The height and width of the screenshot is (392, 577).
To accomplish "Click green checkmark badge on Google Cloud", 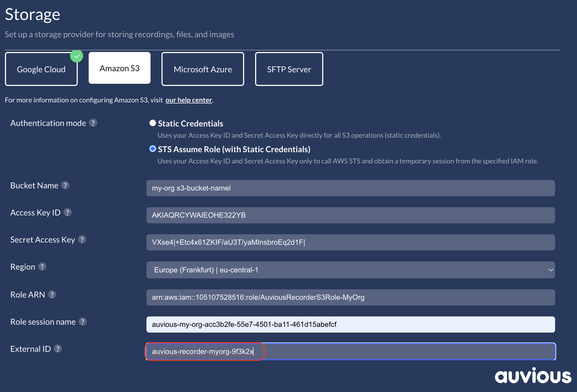I will click(77, 56).
